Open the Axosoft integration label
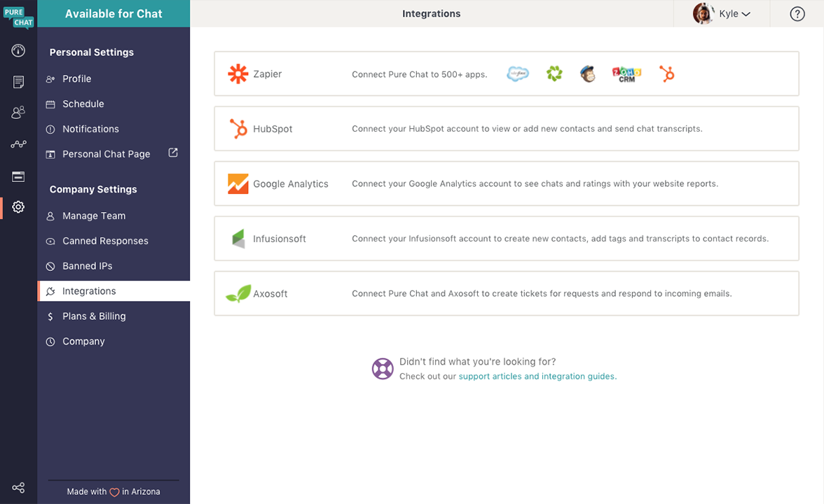 pyautogui.click(x=270, y=294)
